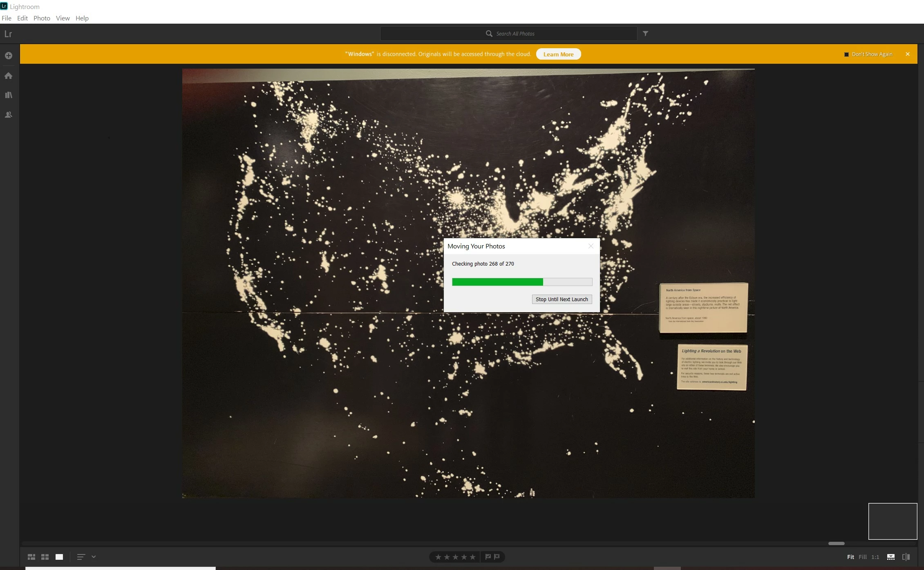Screen dimensions: 924x570
Task: Check the Don't Show Again checkbox
Action: [846, 54]
